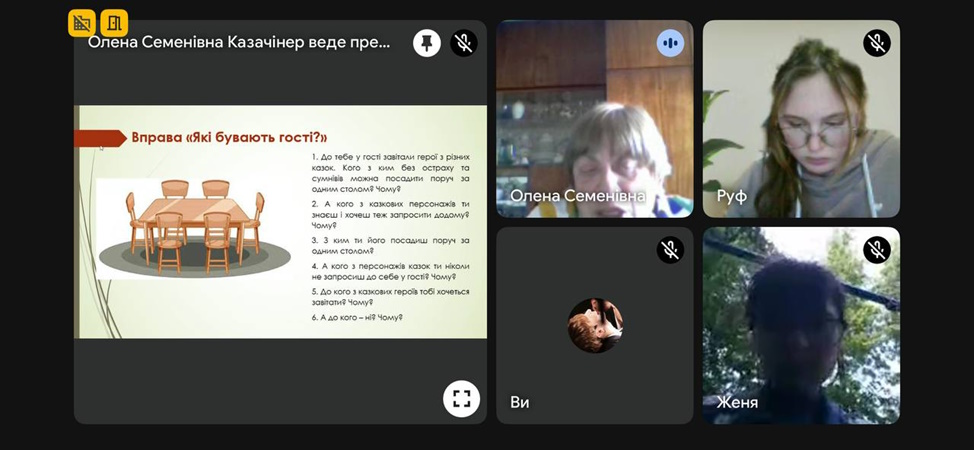Image resolution: width=974 pixels, height=450 pixels.
Task: Click the table and chairs image on the slide
Action: pyautogui.click(x=194, y=228)
